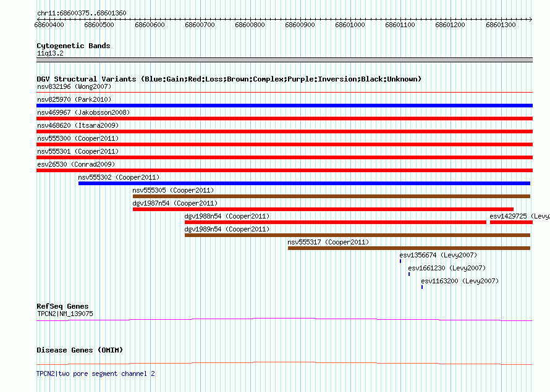Select the dgv1988n54 red loss bar
Viewport: 550px width, 392px height.
point(336,222)
